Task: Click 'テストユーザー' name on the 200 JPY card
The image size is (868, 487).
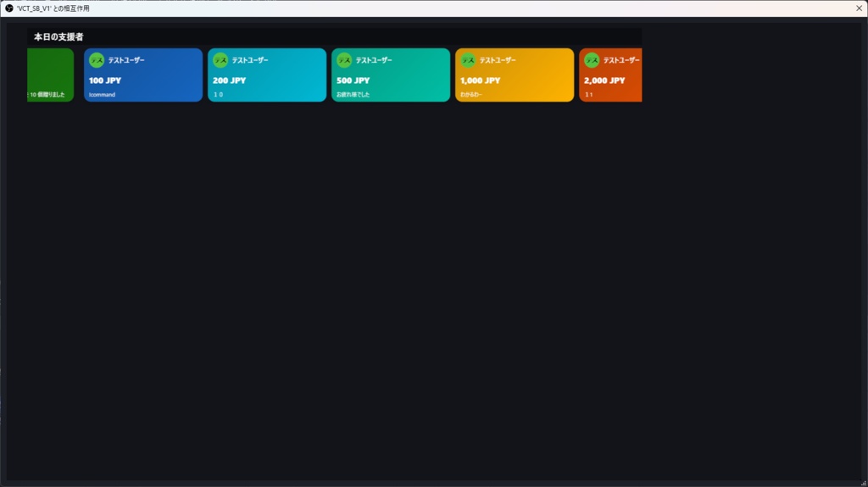Action: 250,60
